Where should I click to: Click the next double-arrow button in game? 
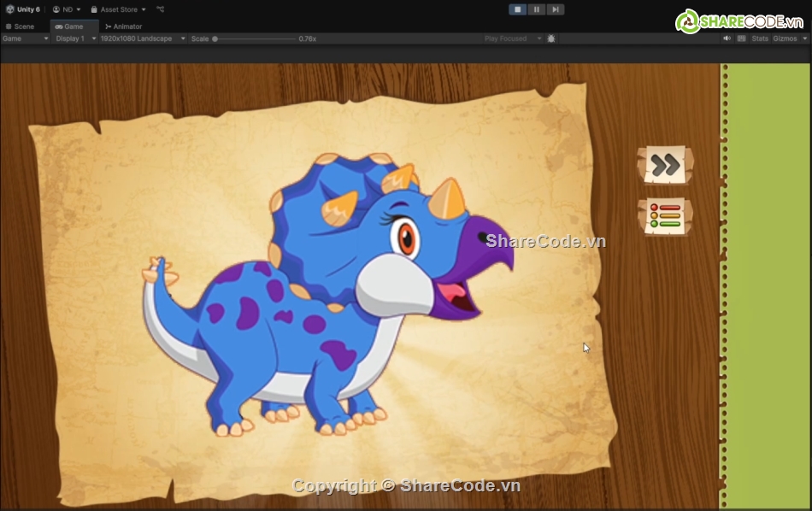[x=666, y=165]
